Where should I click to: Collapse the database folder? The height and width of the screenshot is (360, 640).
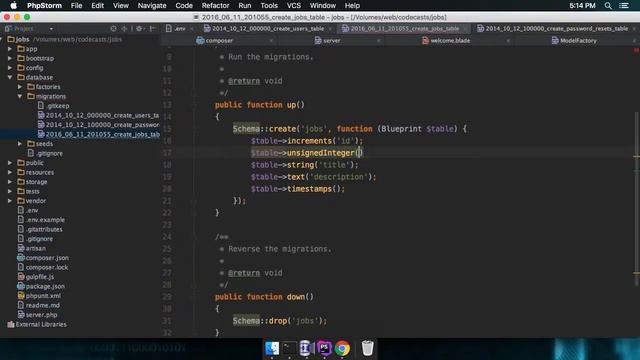[x=10, y=77]
